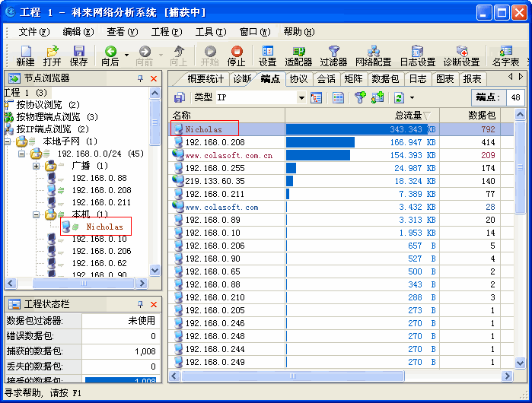This screenshot has width=532, height=403.
Task: Click the 名称 column header
Action: pos(227,116)
